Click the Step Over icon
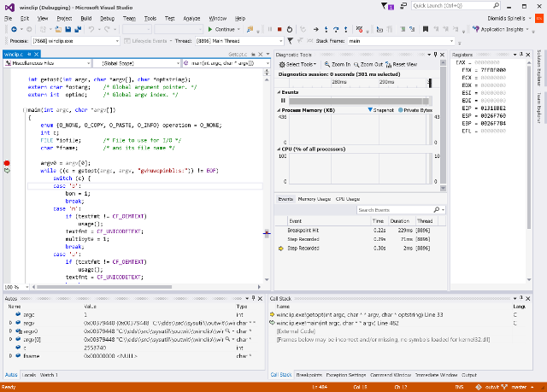 pyautogui.click(x=336, y=30)
